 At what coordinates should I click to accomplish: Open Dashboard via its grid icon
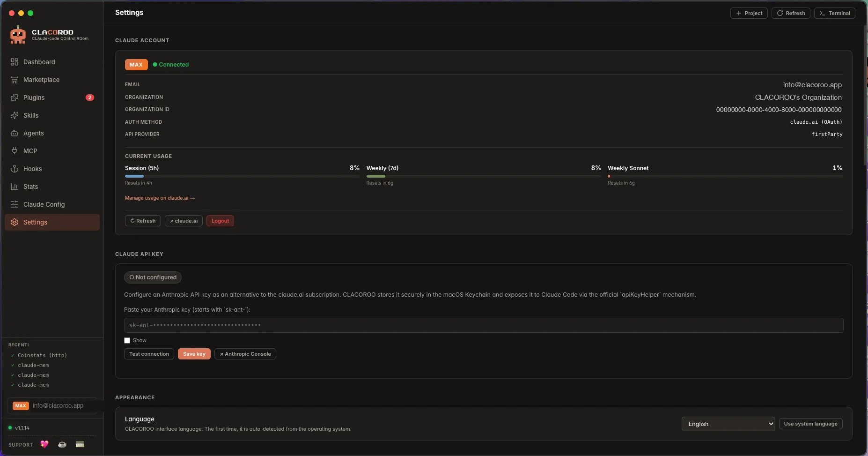(x=15, y=62)
